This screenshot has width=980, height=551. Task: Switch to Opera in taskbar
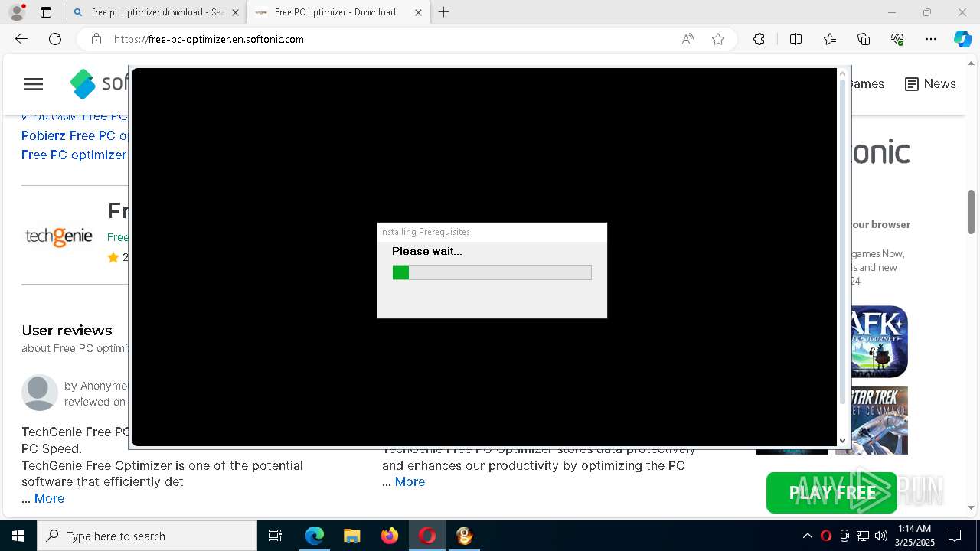(x=427, y=536)
